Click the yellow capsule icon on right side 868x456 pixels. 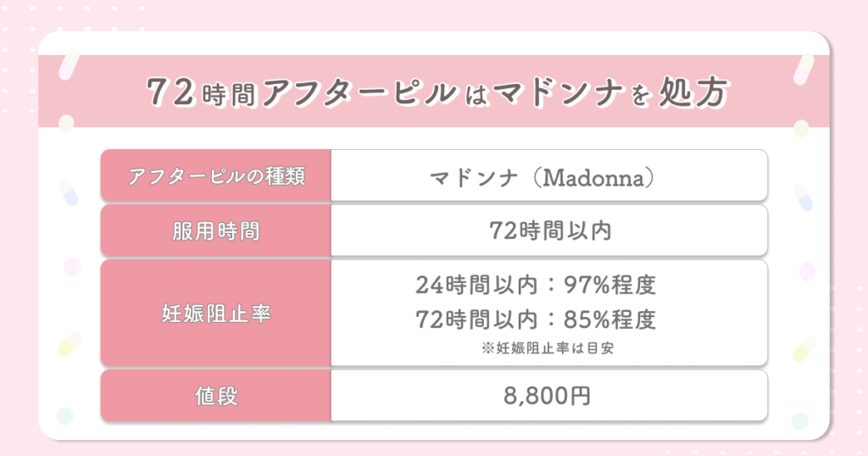point(804,349)
